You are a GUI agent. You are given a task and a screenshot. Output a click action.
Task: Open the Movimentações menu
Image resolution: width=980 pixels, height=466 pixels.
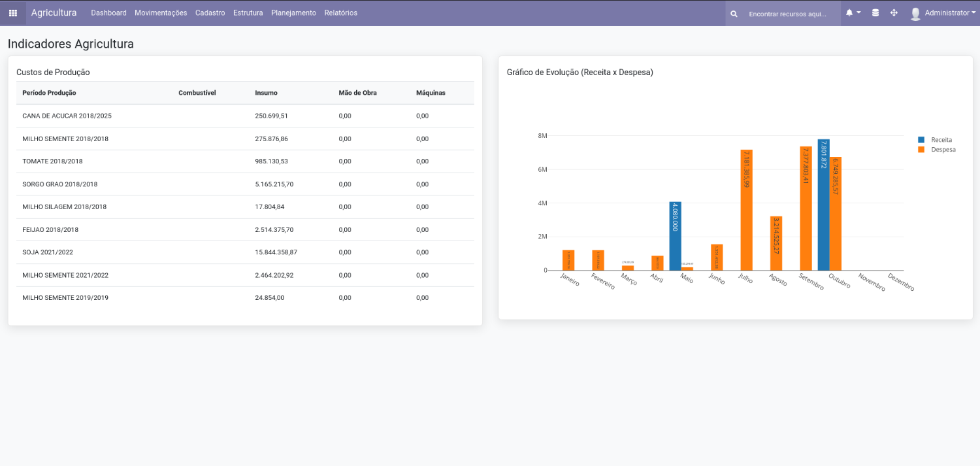coord(161,13)
